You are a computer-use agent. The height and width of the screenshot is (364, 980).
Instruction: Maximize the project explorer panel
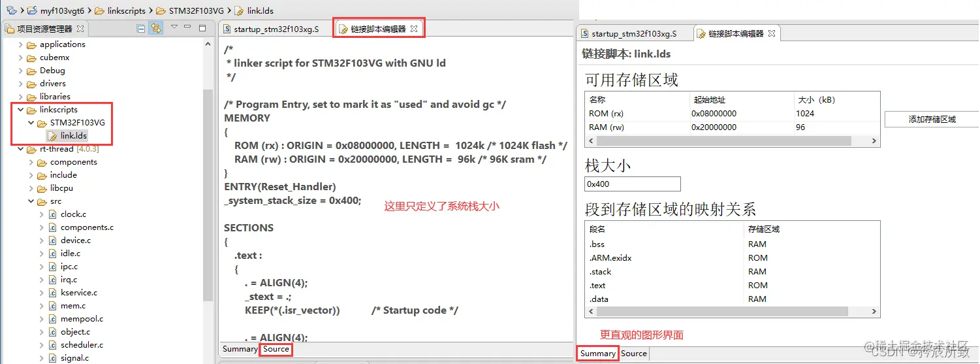pyautogui.click(x=202, y=28)
